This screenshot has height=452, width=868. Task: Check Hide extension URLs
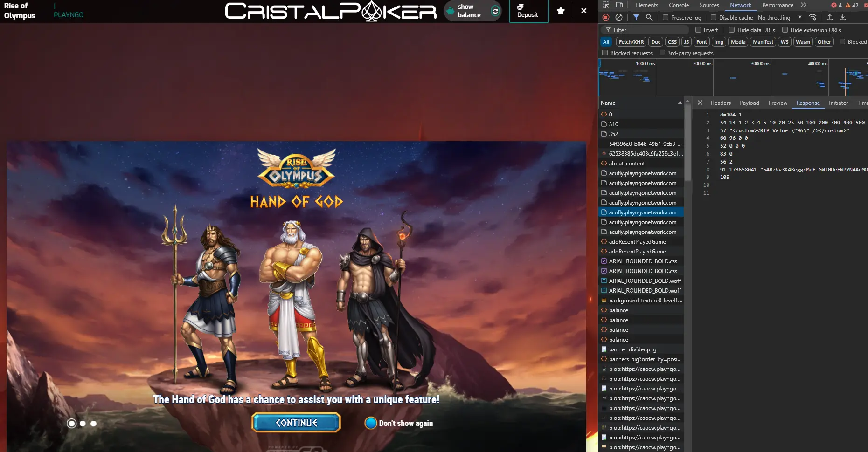(785, 30)
